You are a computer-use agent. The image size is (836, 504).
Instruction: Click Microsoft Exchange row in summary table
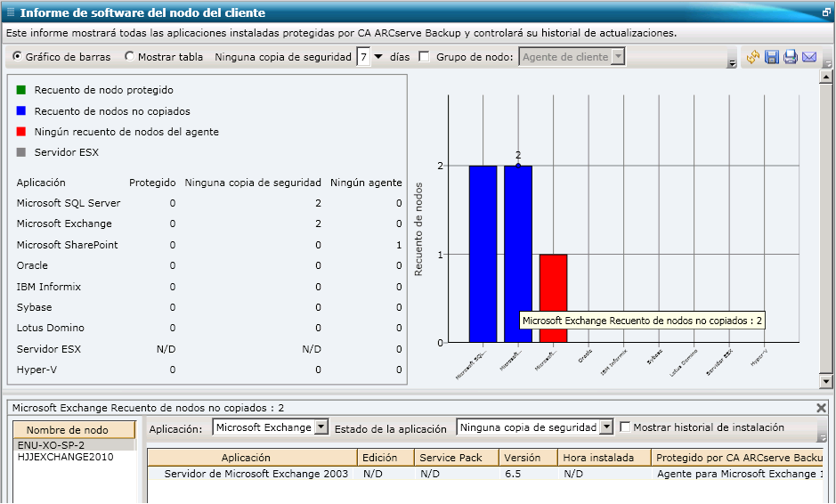(64, 224)
